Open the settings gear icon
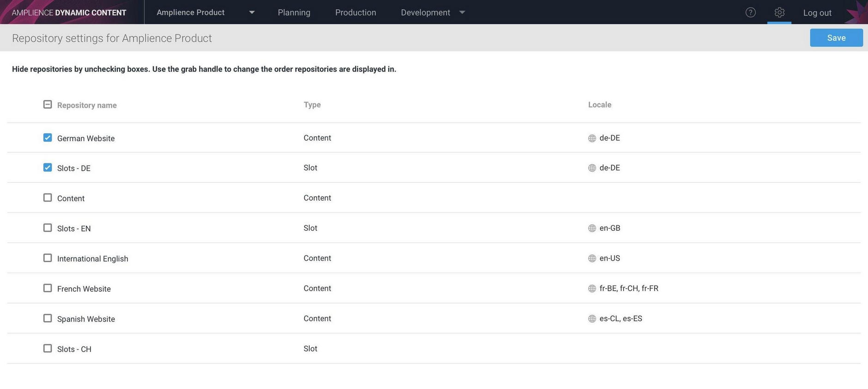The width and height of the screenshot is (868, 389). pyautogui.click(x=779, y=12)
